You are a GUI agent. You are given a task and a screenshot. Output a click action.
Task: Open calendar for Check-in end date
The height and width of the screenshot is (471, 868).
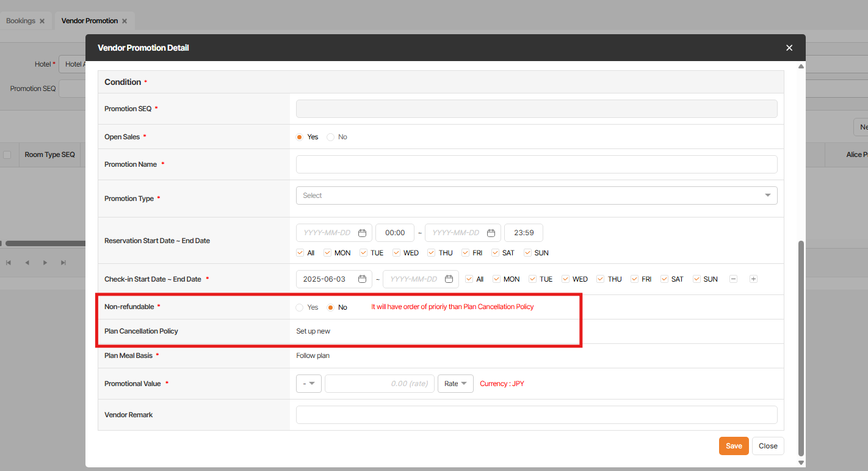tap(449, 279)
